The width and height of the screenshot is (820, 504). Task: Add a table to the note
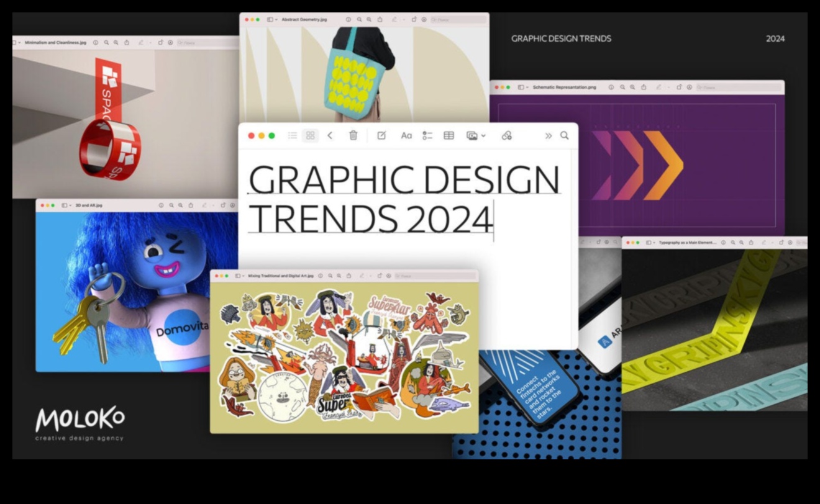pos(449,135)
